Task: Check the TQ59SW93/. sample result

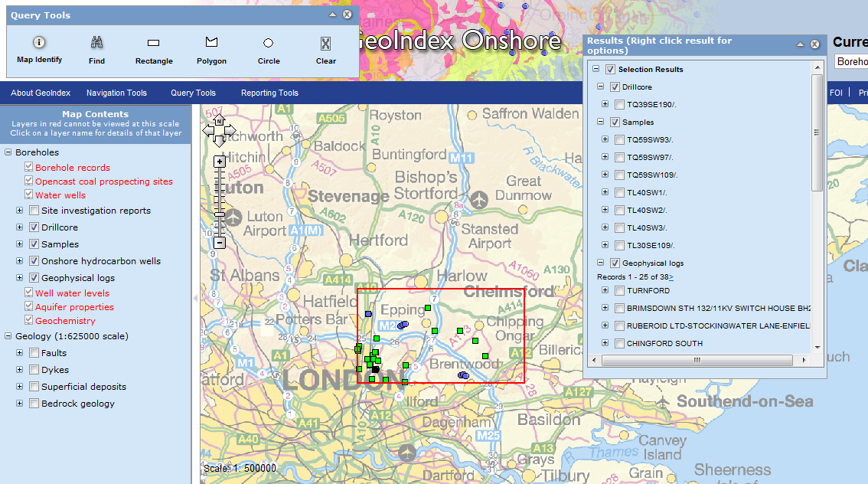Action: 619,139
